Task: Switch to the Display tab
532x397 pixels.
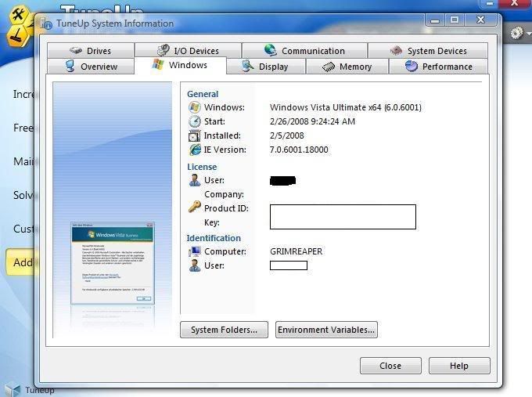Action: (x=266, y=67)
